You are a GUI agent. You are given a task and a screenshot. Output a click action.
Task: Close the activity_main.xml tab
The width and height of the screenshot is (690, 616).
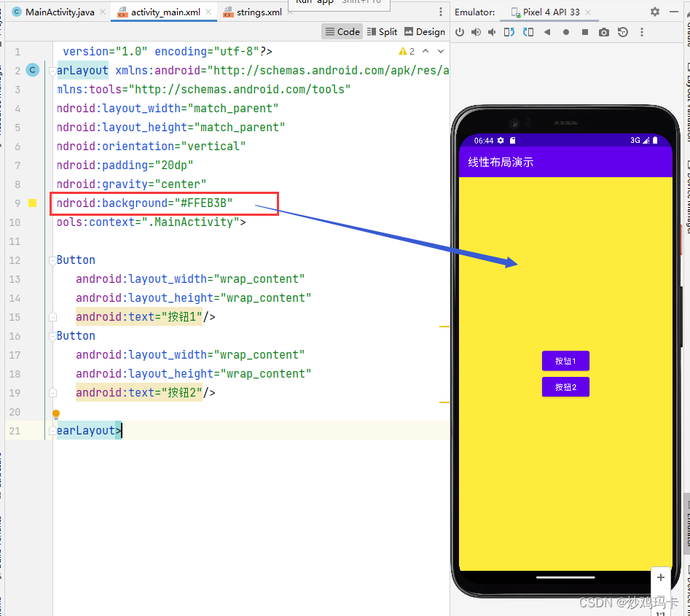coord(208,12)
